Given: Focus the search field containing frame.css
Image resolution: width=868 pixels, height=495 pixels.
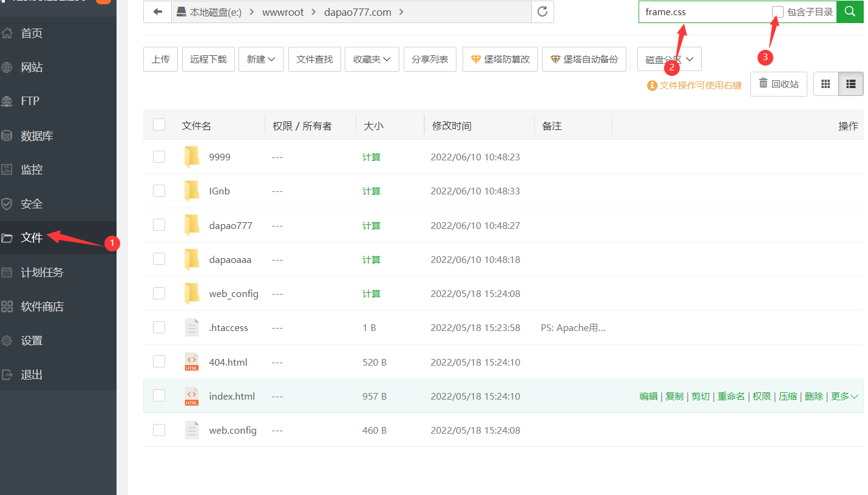Looking at the screenshot, I should (x=704, y=12).
